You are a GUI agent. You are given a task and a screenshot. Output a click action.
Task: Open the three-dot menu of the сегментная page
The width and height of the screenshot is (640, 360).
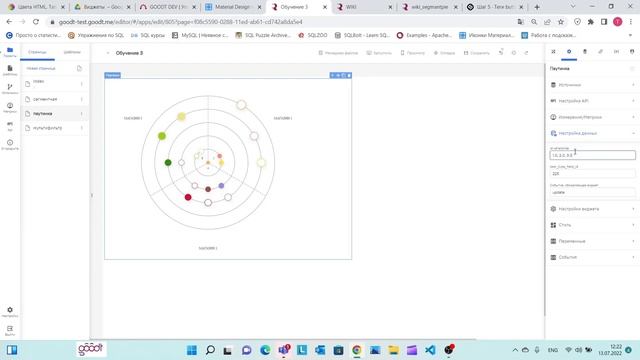[x=82, y=99]
